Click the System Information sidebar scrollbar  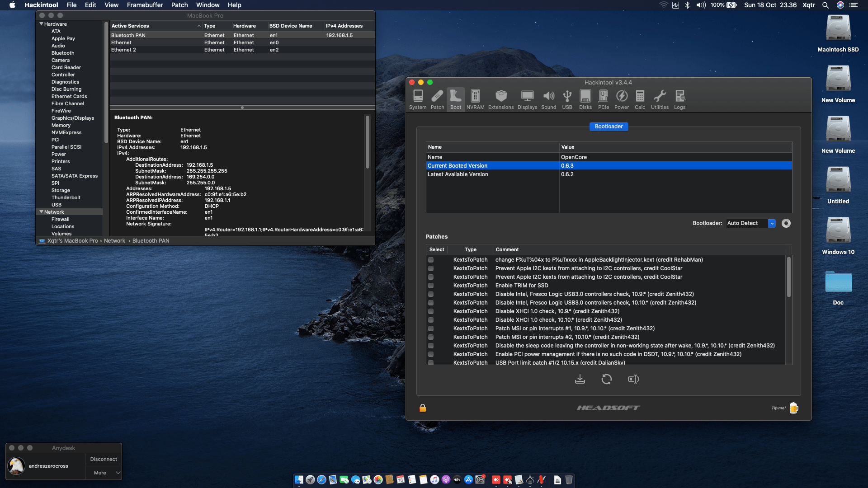click(x=106, y=82)
